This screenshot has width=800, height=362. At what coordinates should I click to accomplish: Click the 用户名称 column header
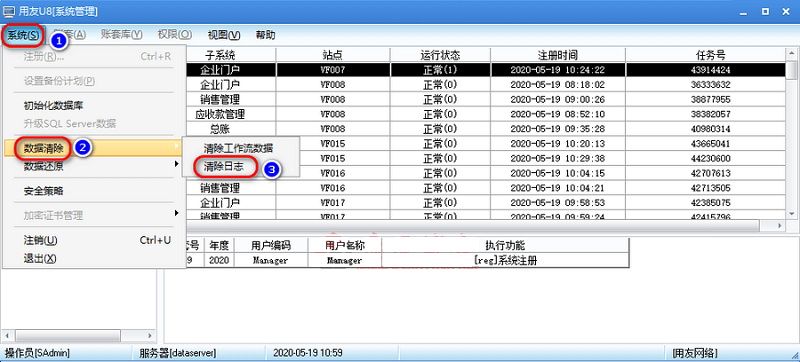click(x=345, y=246)
